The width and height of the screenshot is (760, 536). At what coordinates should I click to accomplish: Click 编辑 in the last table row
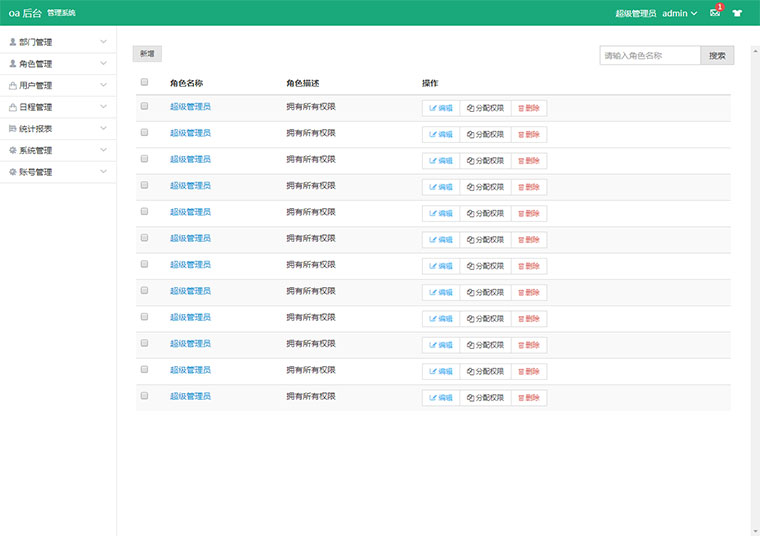click(441, 398)
